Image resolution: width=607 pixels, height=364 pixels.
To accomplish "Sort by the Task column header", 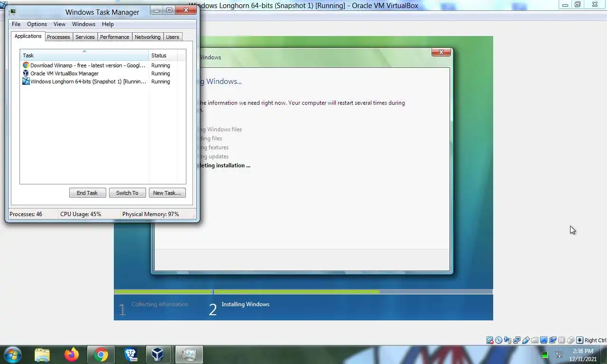I will point(84,55).
